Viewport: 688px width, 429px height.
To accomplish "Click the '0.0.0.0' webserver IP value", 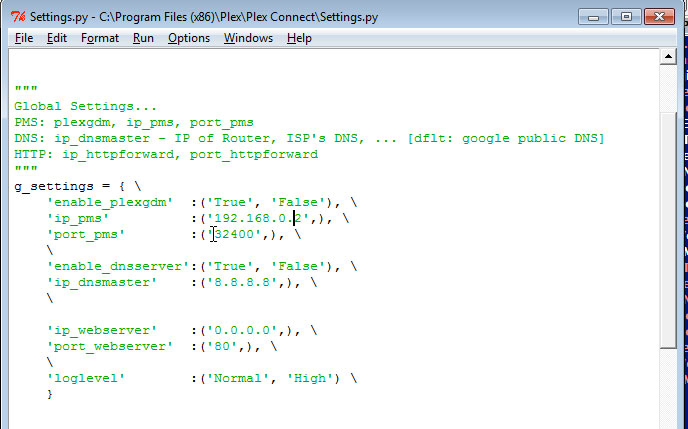I will (x=241, y=330).
